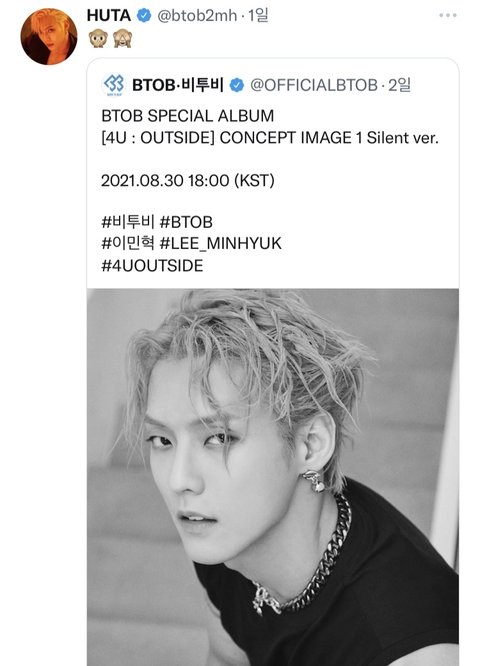Image resolution: width=480 pixels, height=666 pixels.
Task: Open the #이민혁 hashtag
Action: pos(128,243)
